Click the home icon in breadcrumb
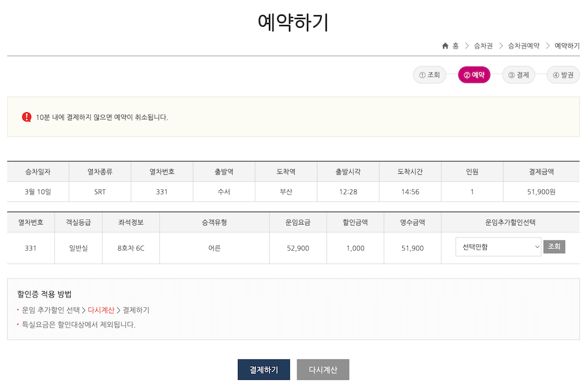The width and height of the screenshot is (588, 388). [x=445, y=46]
